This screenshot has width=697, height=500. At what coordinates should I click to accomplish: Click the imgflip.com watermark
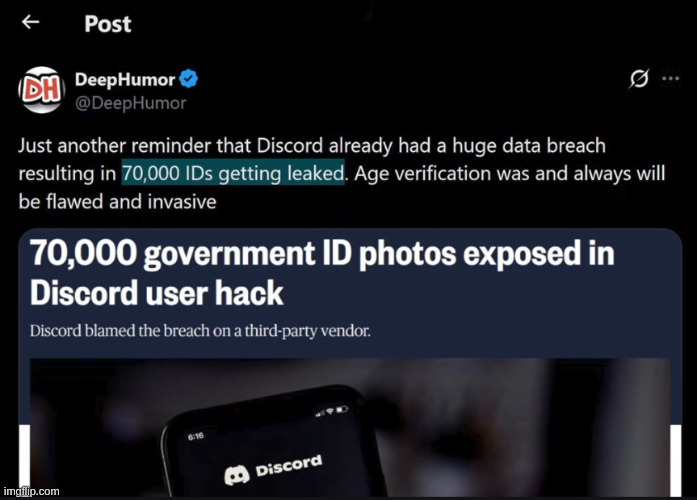31,491
